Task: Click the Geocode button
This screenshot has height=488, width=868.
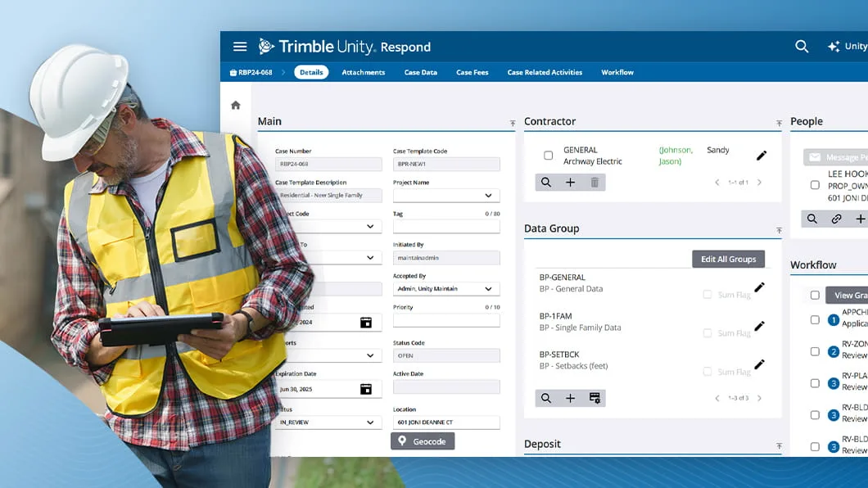Action: point(423,441)
